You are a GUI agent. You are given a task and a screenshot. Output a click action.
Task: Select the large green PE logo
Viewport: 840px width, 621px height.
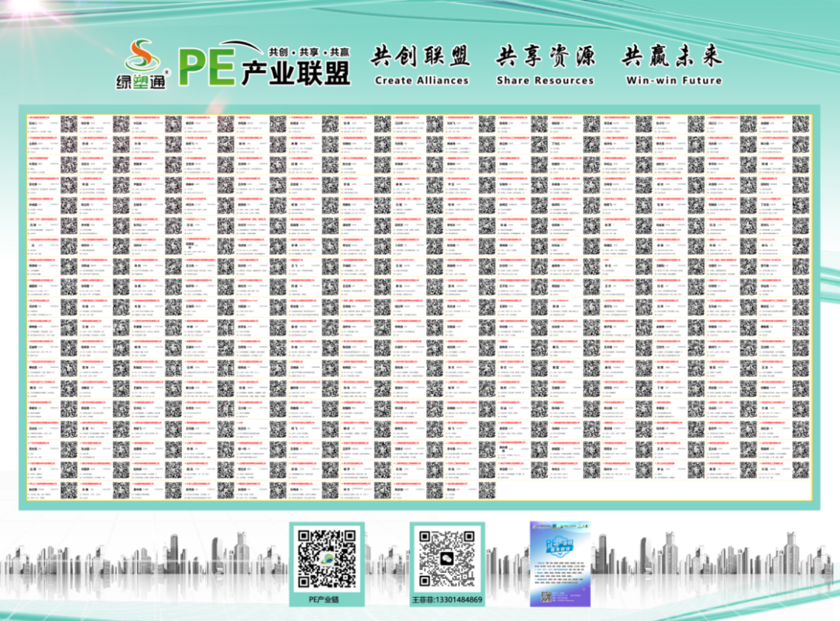coord(205,66)
